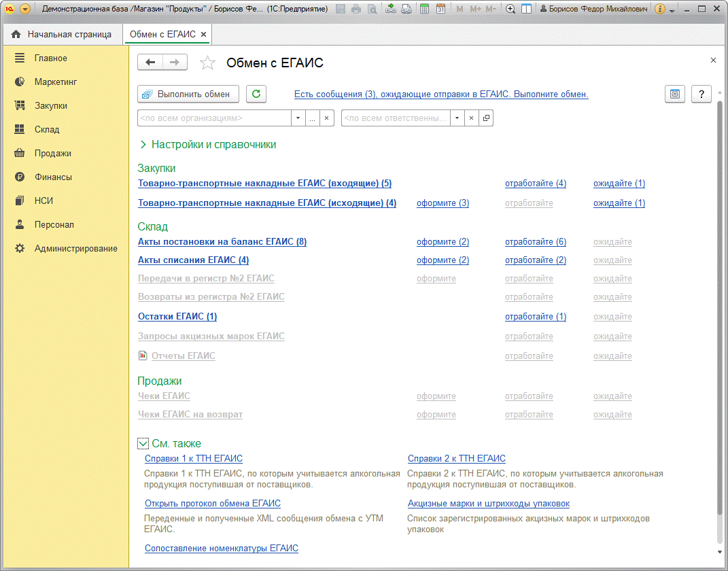Click оформите (2) for Акты списания
728x571 pixels.
(443, 260)
